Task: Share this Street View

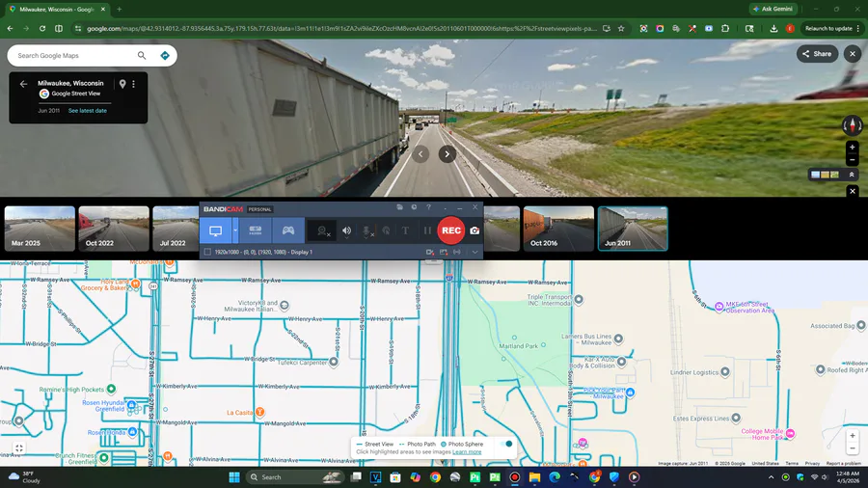Action: pyautogui.click(x=817, y=54)
